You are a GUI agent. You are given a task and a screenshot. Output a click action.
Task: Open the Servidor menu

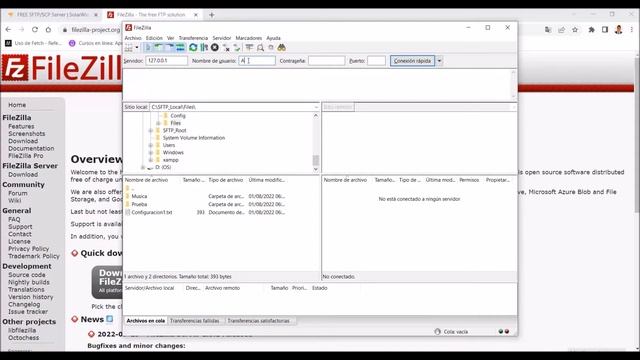tap(222, 38)
